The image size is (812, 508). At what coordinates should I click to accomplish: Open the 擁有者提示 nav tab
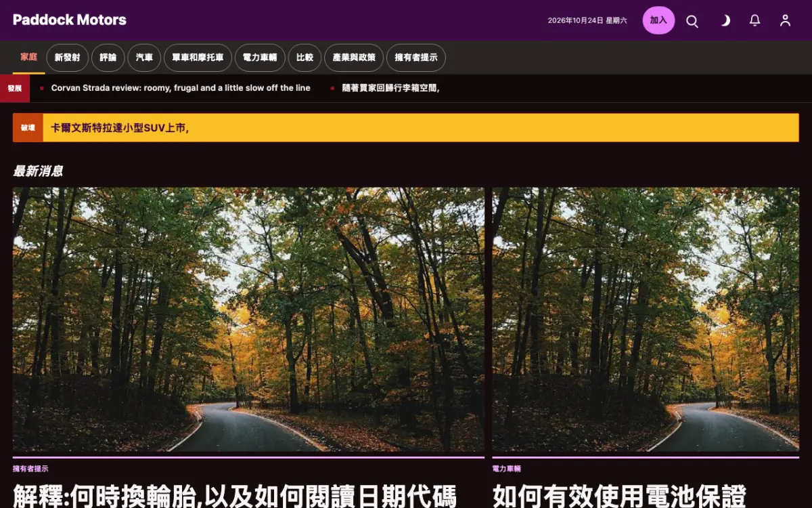tap(416, 58)
